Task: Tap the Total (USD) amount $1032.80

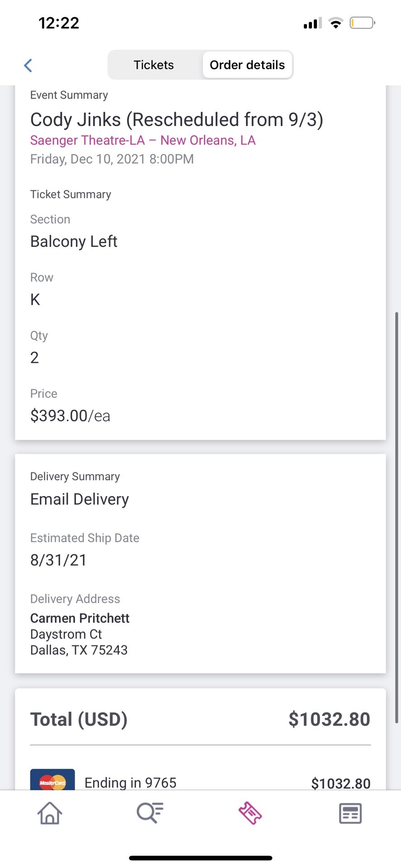Action: click(x=329, y=719)
